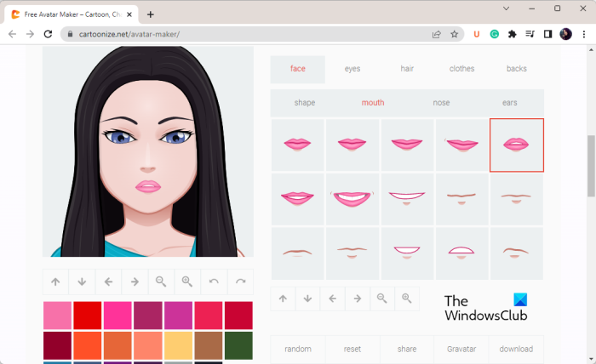Nudge mouth right with the arrow under the mouth grid

coord(358,299)
